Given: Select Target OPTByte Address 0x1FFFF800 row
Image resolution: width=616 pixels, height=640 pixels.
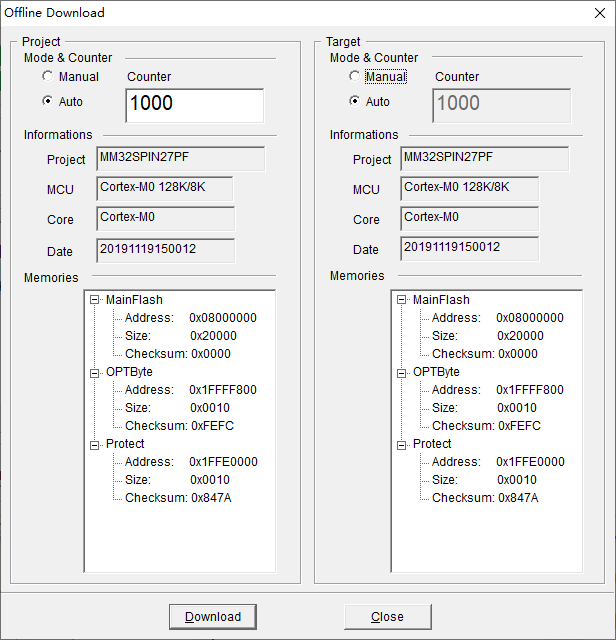Looking at the screenshot, I should coord(498,390).
